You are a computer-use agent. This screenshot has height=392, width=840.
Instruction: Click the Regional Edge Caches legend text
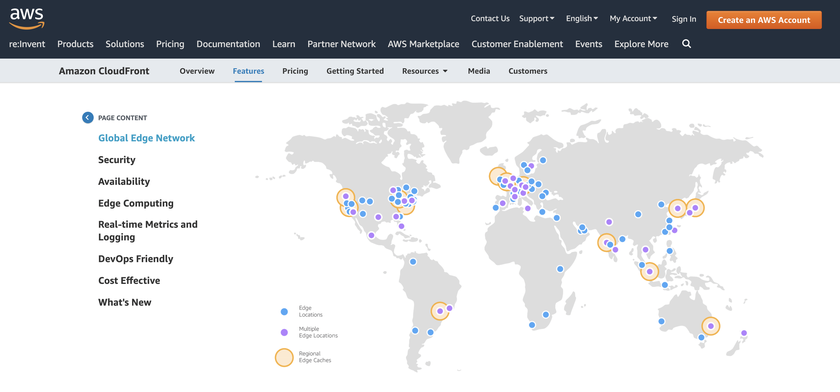point(315,357)
